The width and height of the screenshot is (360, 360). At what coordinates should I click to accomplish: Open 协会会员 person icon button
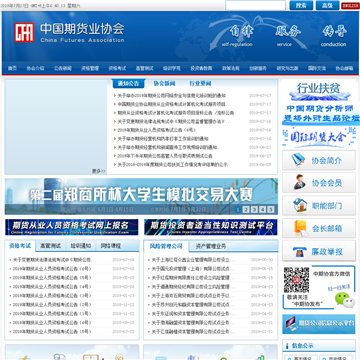pyautogui.click(x=300, y=182)
